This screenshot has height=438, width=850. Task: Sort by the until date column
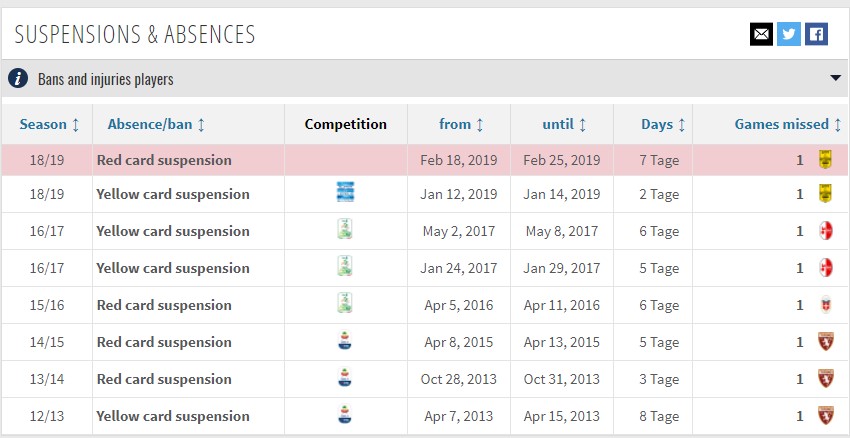564,124
